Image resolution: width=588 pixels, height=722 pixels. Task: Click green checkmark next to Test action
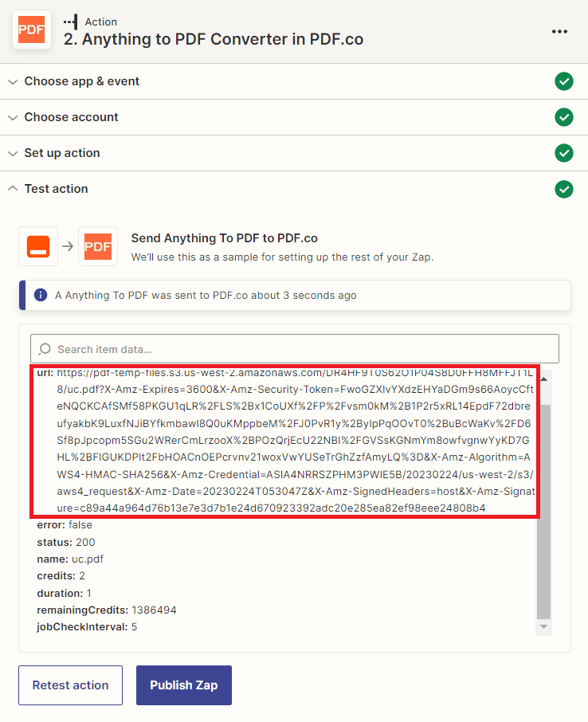pyautogui.click(x=564, y=189)
